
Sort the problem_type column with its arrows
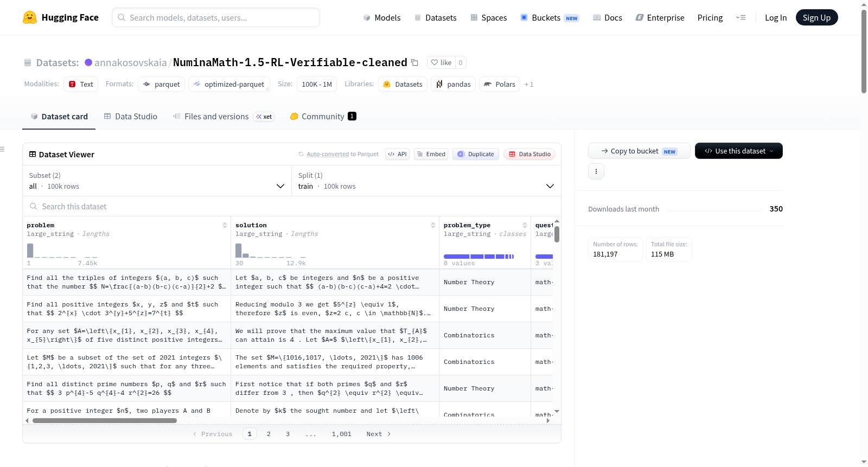point(525,225)
